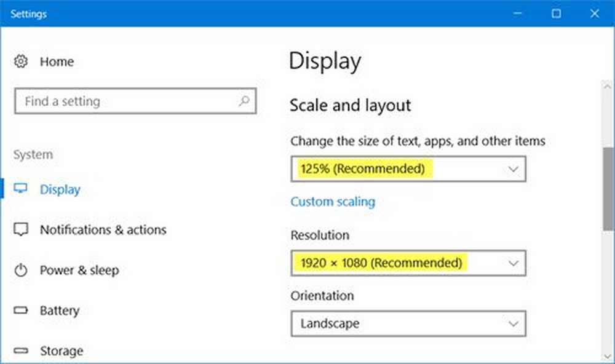Click the Notifications speech bubble icon

click(21, 230)
